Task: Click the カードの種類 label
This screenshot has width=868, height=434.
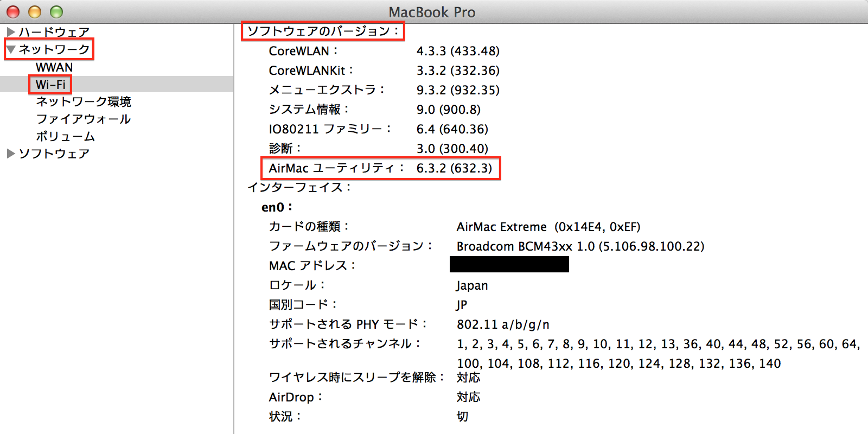Action: point(309,227)
